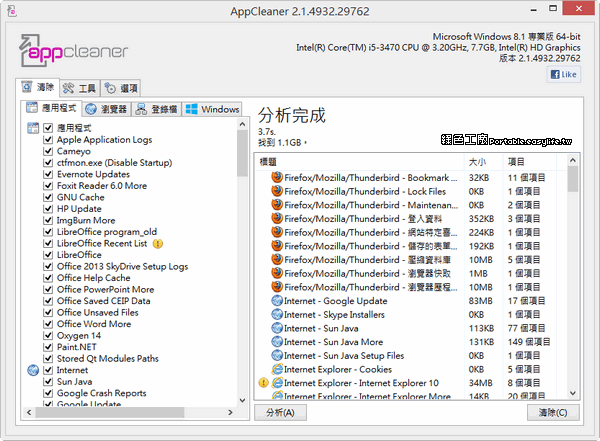The width and height of the screenshot is (600, 441).
Task: Click the Facebook Like icon
Action: pos(564,74)
